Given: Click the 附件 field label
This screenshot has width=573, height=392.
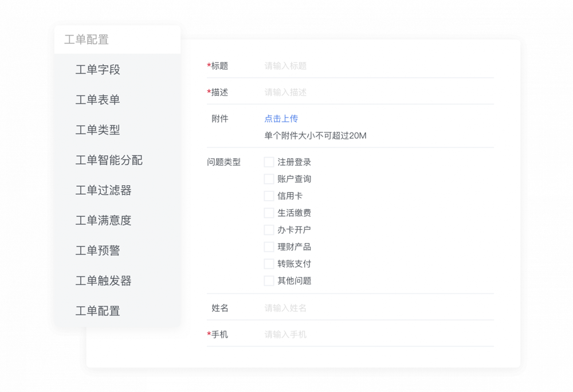Looking at the screenshot, I should click(x=219, y=119).
